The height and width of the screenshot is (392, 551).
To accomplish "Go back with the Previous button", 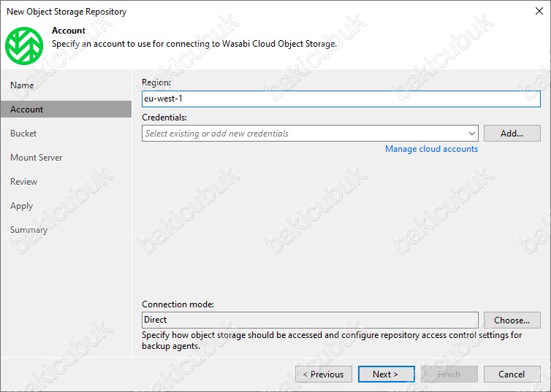I will click(324, 374).
